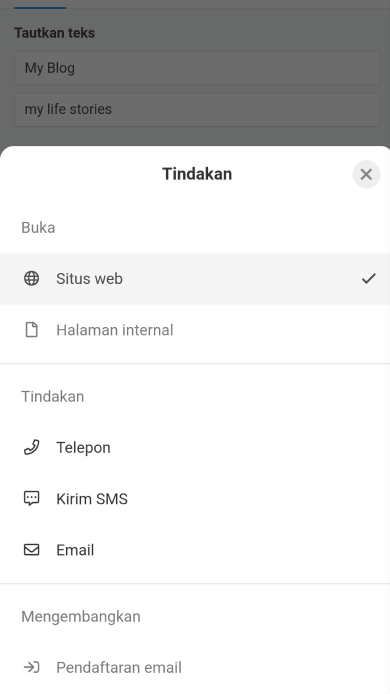Pick the Kirim SMS action

pos(195,499)
